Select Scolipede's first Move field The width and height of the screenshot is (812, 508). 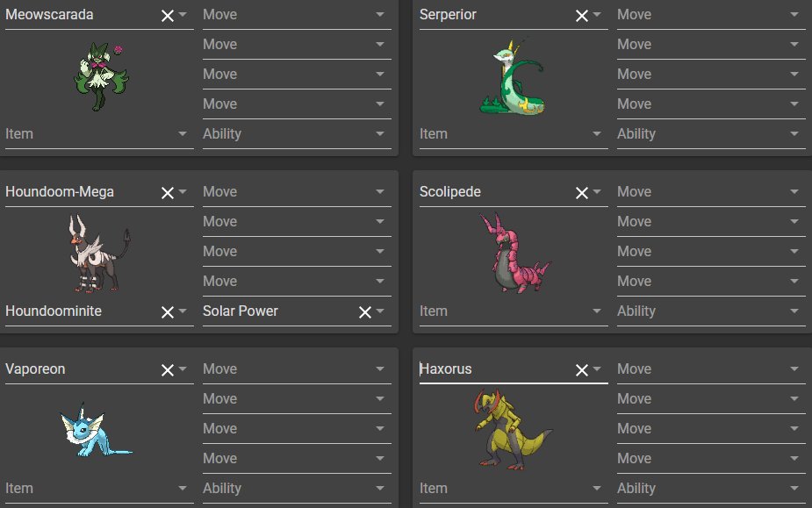[711, 191]
